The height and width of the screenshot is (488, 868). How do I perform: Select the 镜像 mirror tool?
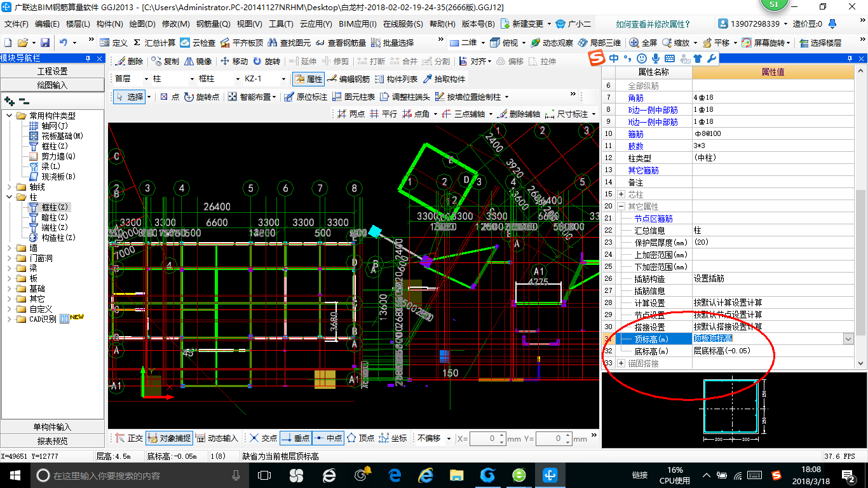(x=198, y=62)
